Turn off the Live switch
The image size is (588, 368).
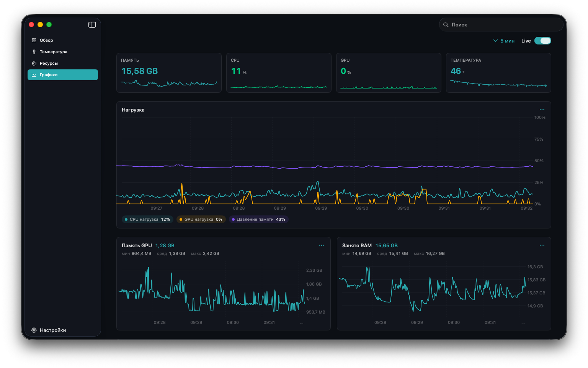tap(543, 41)
